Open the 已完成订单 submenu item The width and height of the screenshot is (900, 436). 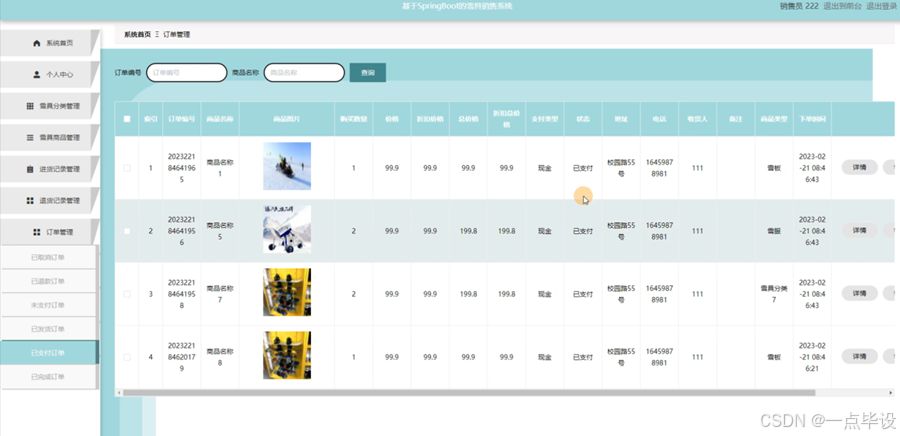(48, 377)
